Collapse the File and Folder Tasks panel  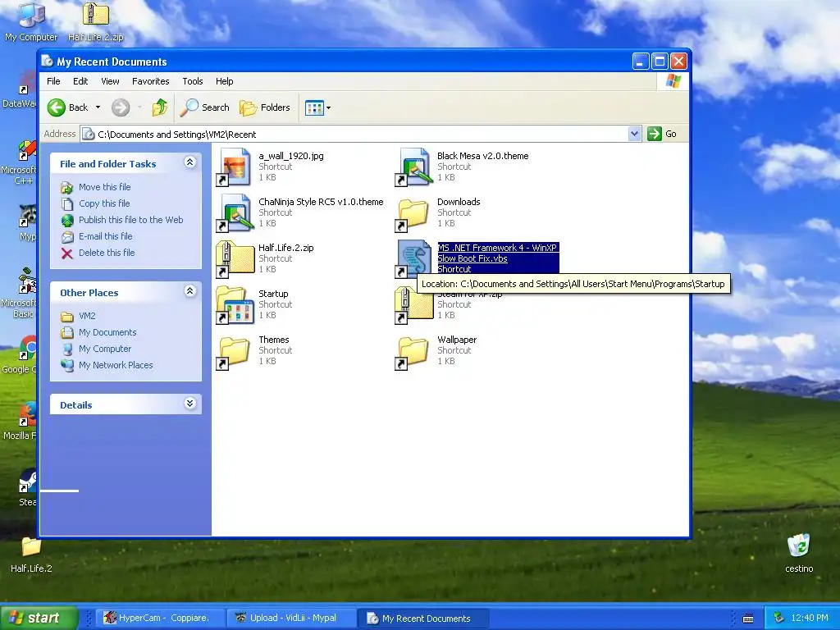click(189, 162)
